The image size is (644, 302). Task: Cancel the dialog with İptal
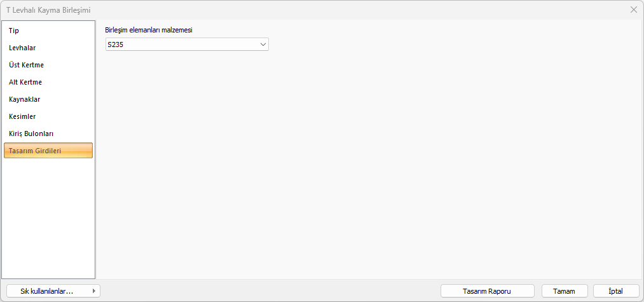(x=615, y=291)
